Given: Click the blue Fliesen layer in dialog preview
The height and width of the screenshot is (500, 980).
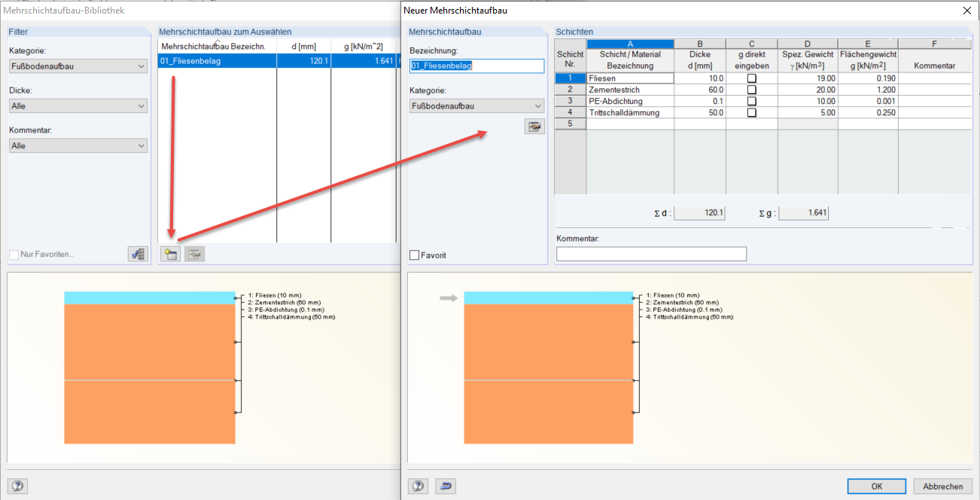Looking at the screenshot, I should point(549,298).
